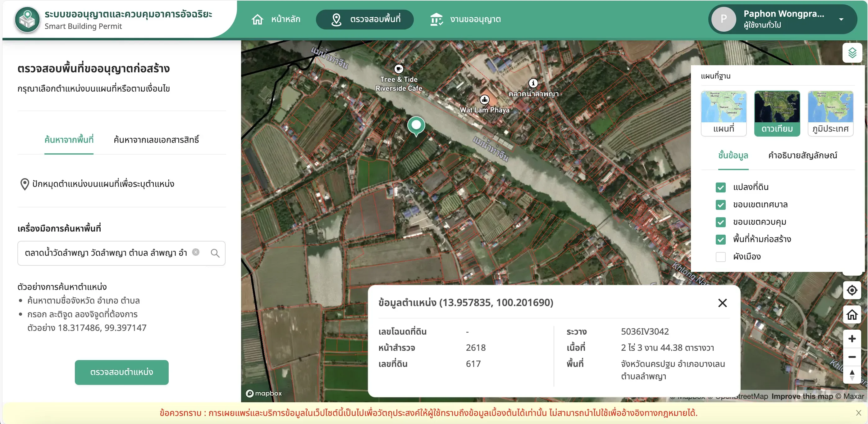
Task: Open the map layers panel icon
Action: coord(852,53)
